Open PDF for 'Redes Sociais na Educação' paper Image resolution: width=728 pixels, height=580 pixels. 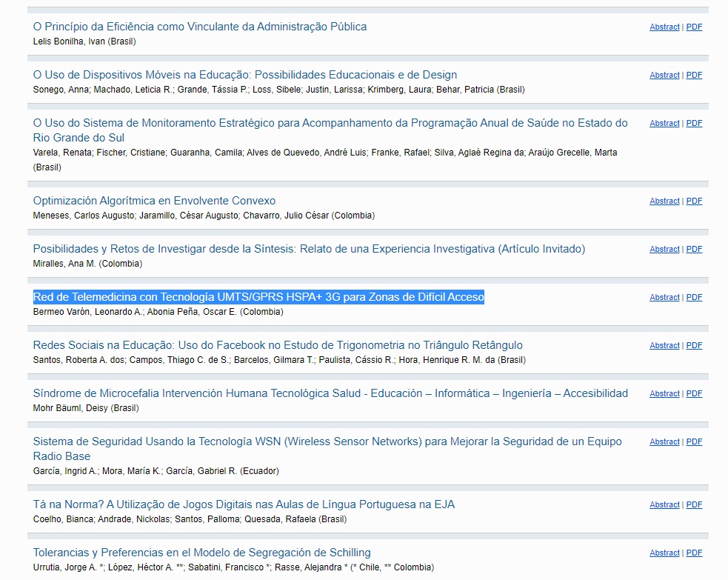click(x=694, y=346)
